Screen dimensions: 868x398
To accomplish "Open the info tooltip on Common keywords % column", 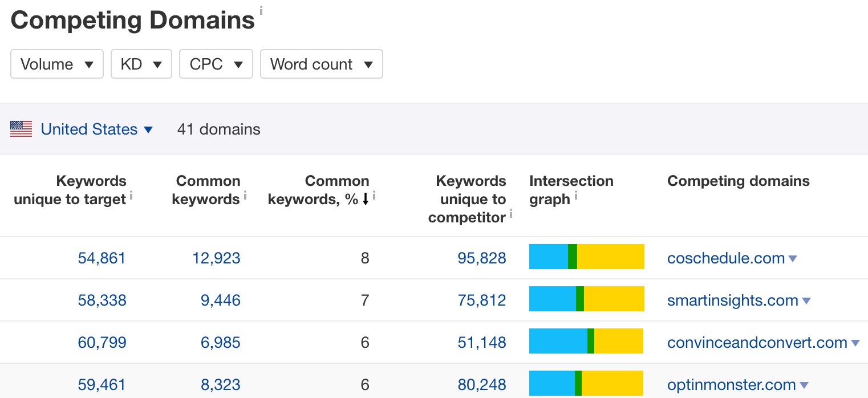I will 375,196.
